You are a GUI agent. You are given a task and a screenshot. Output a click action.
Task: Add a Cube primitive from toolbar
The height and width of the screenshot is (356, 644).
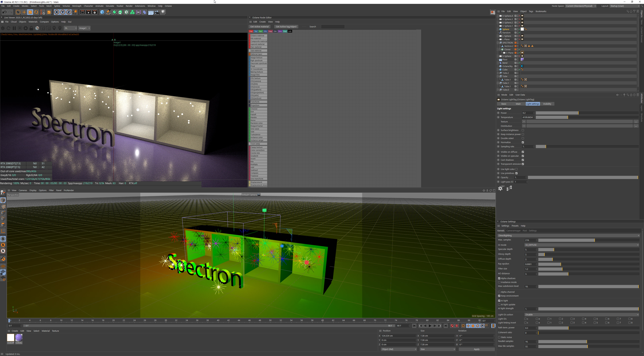tap(102, 12)
